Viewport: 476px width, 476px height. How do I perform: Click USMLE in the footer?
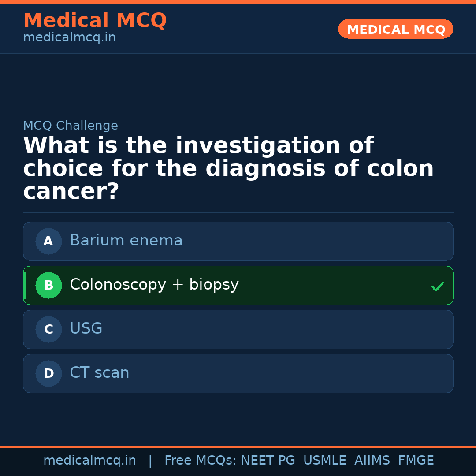coord(324,461)
